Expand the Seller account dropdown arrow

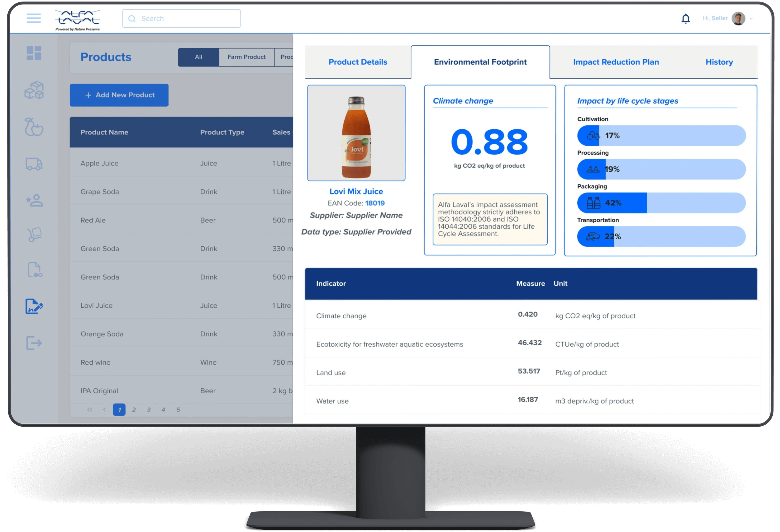751,19
